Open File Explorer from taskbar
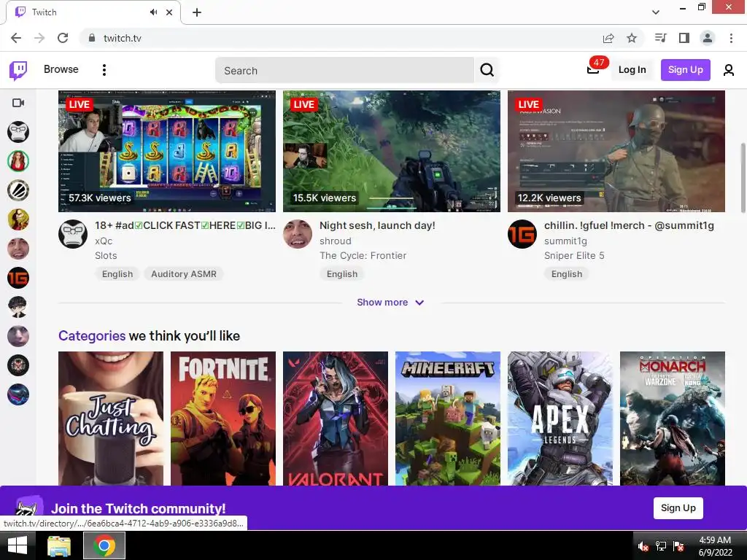Image resolution: width=747 pixels, height=560 pixels. (x=59, y=545)
